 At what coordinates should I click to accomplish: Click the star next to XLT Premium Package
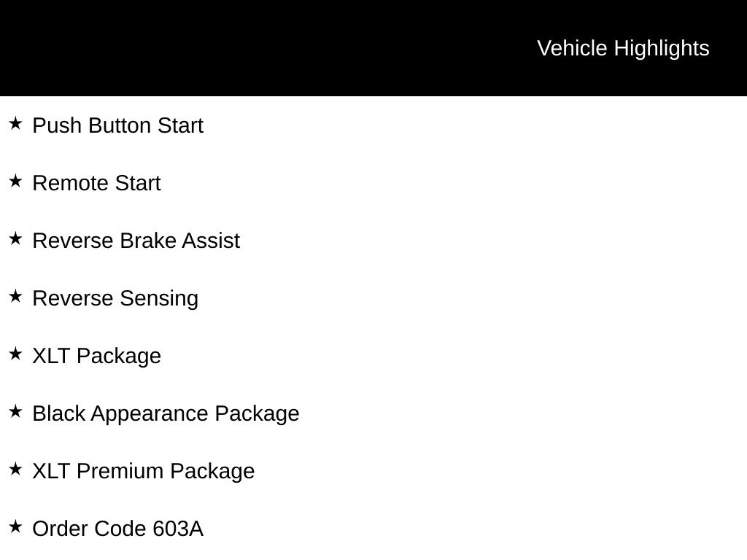click(x=15, y=469)
